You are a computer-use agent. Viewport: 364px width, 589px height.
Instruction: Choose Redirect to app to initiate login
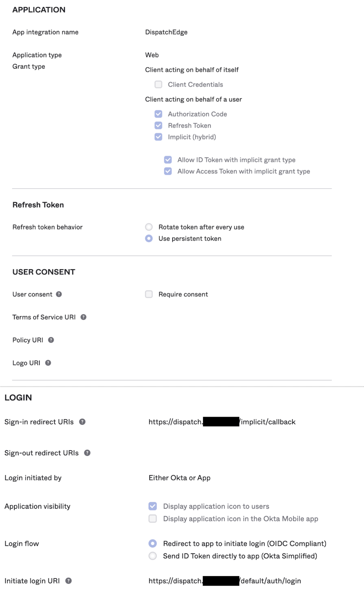(x=153, y=543)
